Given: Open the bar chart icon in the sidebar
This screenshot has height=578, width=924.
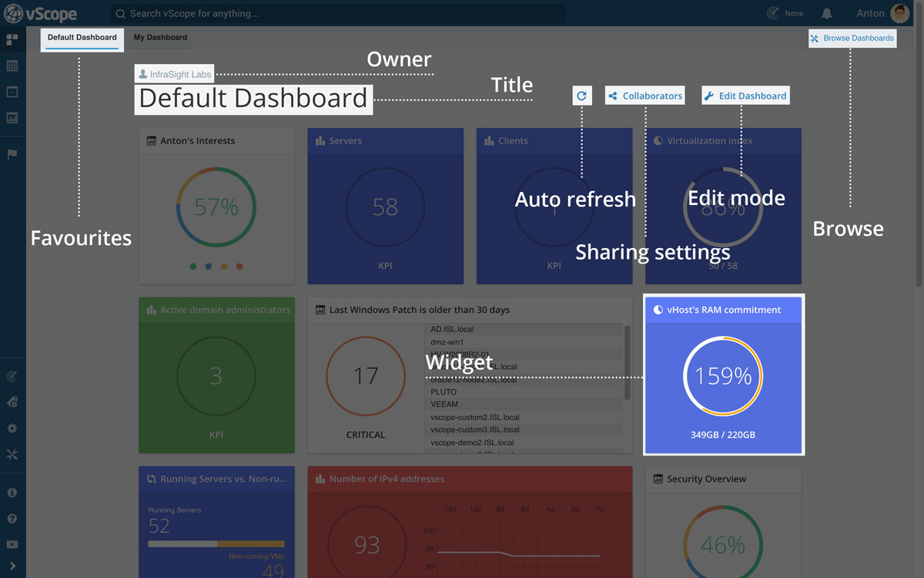Looking at the screenshot, I should click(12, 118).
